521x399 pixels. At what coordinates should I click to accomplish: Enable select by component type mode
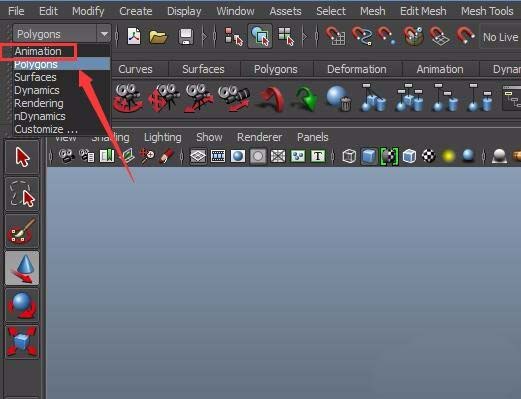click(286, 37)
